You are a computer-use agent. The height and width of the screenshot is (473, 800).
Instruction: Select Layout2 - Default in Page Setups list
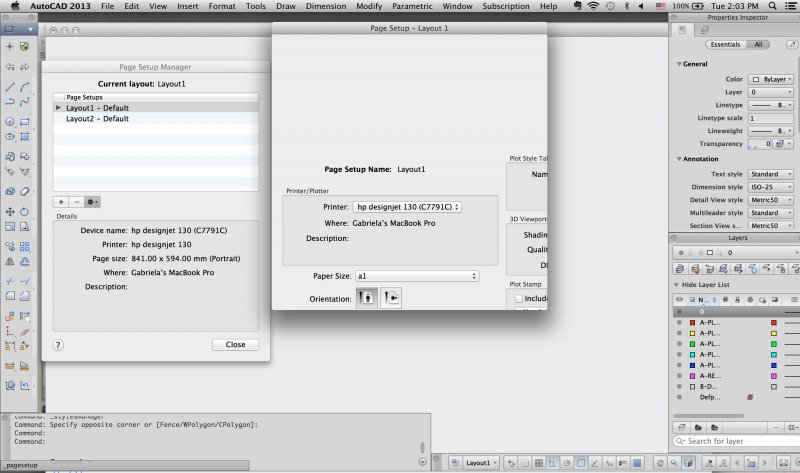pyautogui.click(x=156, y=118)
